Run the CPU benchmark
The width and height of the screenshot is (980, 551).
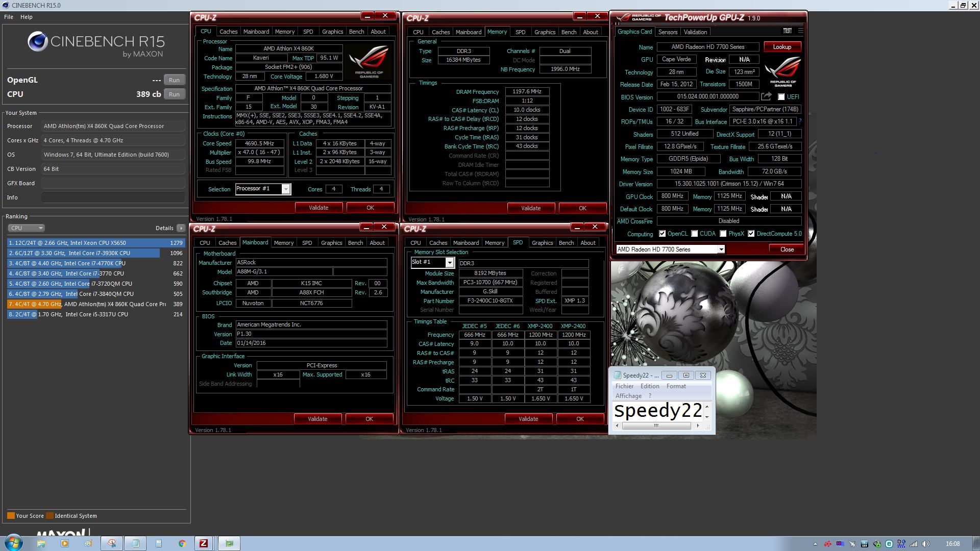(x=174, y=94)
